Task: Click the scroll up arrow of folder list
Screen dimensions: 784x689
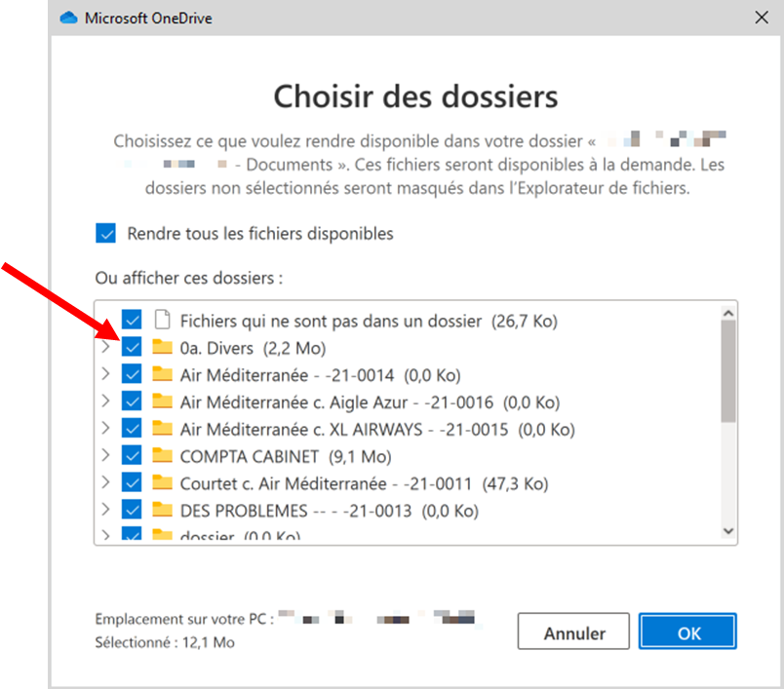Action: (728, 313)
